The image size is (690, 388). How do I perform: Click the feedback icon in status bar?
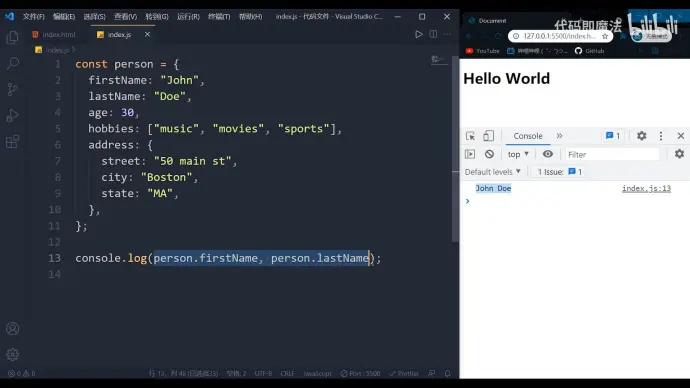click(x=432, y=373)
